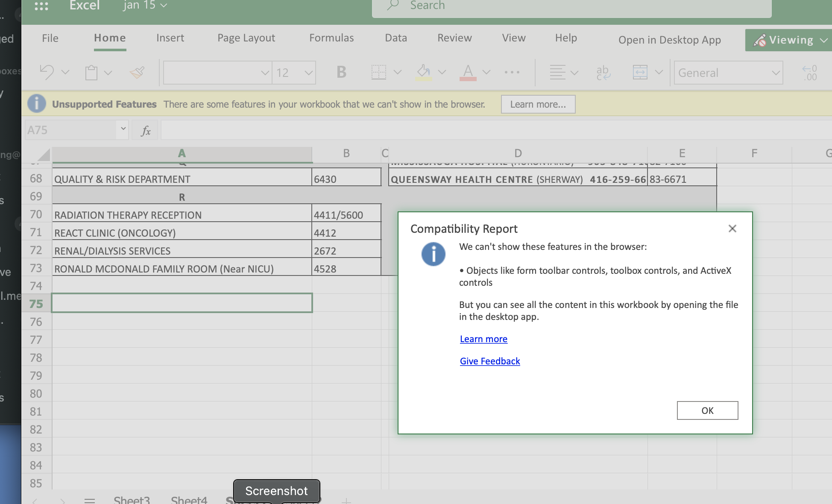Select cell RENAL/DIALYSIS SERVICES
The image size is (832, 504).
tap(182, 251)
